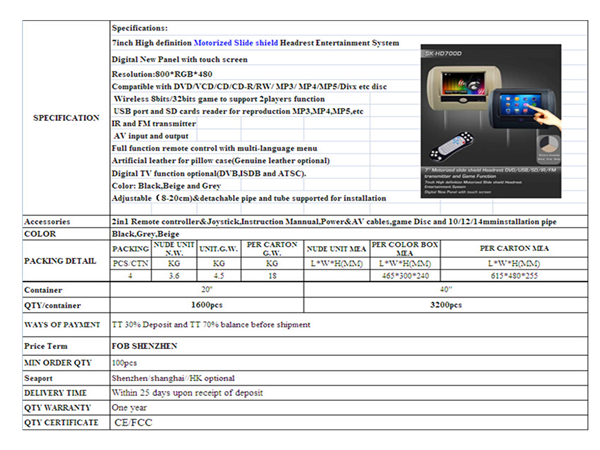600x450 pixels.
Task: Click the '18' carton weight value
Action: (x=272, y=276)
